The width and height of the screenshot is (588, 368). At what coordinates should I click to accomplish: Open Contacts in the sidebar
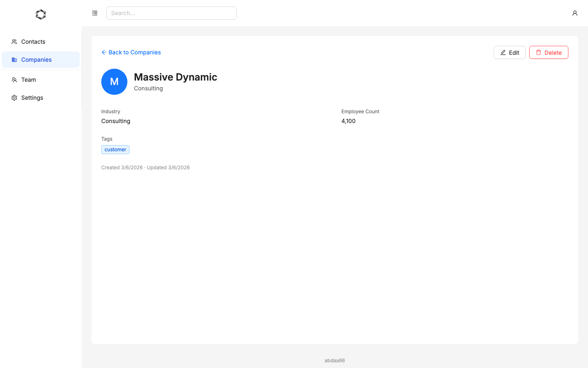(x=41, y=42)
